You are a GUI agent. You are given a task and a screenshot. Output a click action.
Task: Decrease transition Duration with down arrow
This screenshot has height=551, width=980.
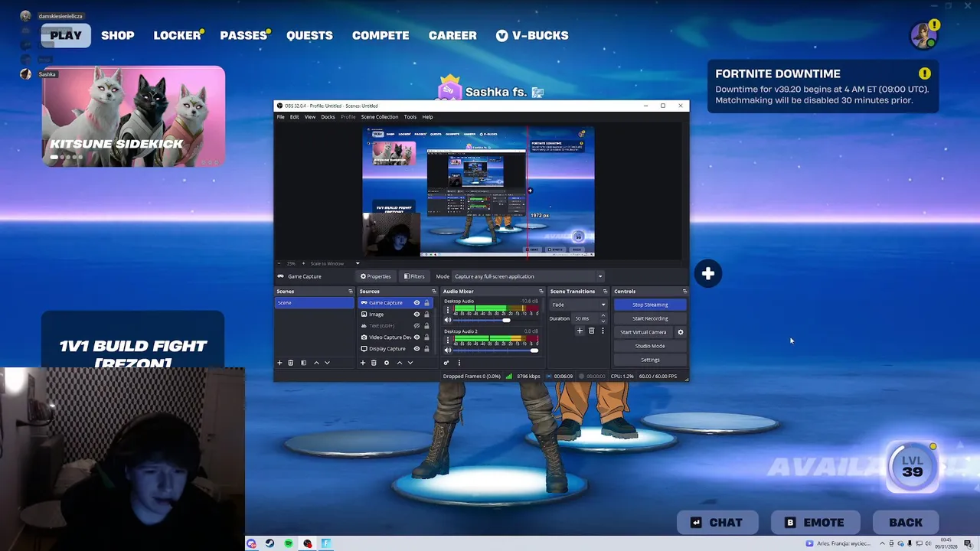tap(603, 321)
